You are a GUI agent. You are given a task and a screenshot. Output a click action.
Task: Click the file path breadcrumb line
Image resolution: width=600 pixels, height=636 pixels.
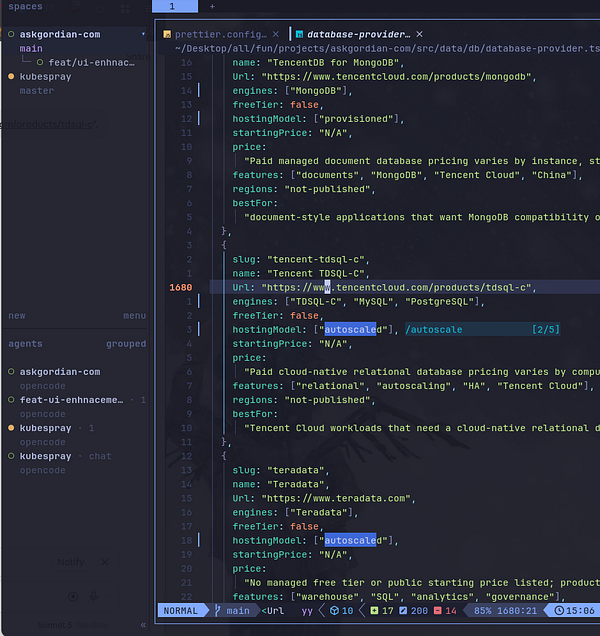[387, 49]
